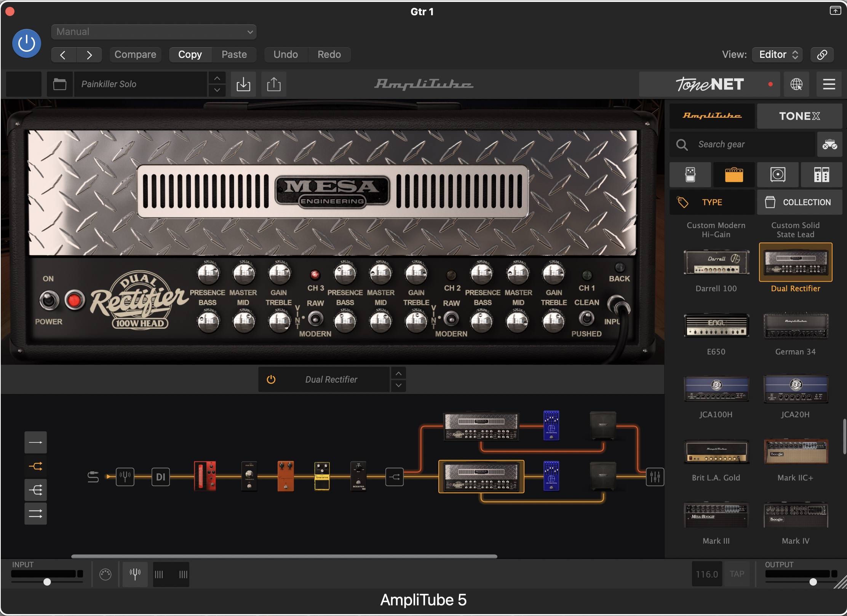
Task: Select the COLLECTION tab
Action: tap(799, 202)
